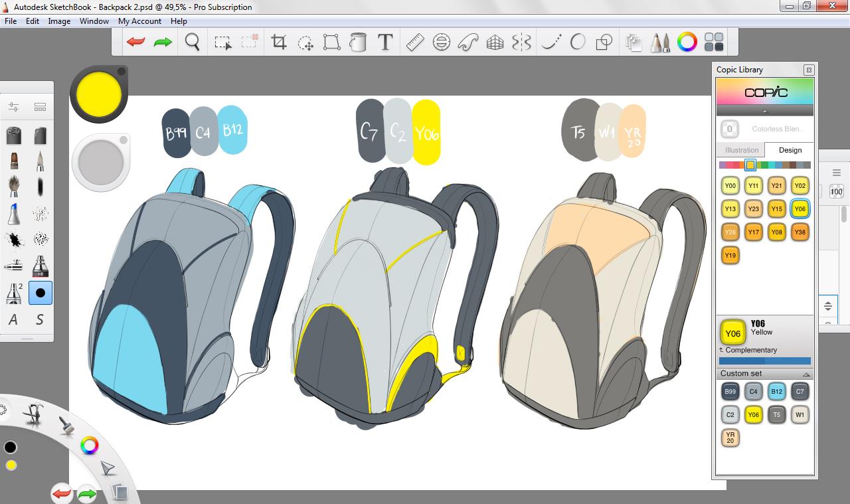Select the Predictive Stroke tool
The image size is (850, 504).
(x=578, y=42)
